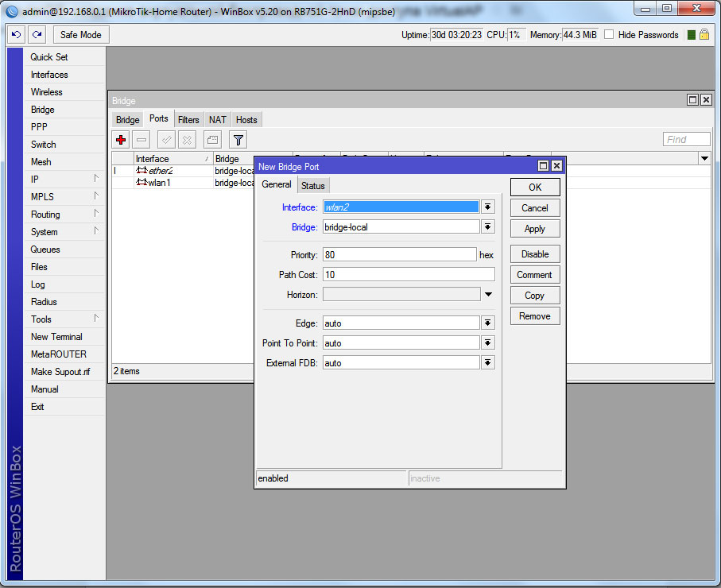This screenshot has height=588, width=721.
Task: Click the comment icon in Bridge toolbar
Action: 212,140
